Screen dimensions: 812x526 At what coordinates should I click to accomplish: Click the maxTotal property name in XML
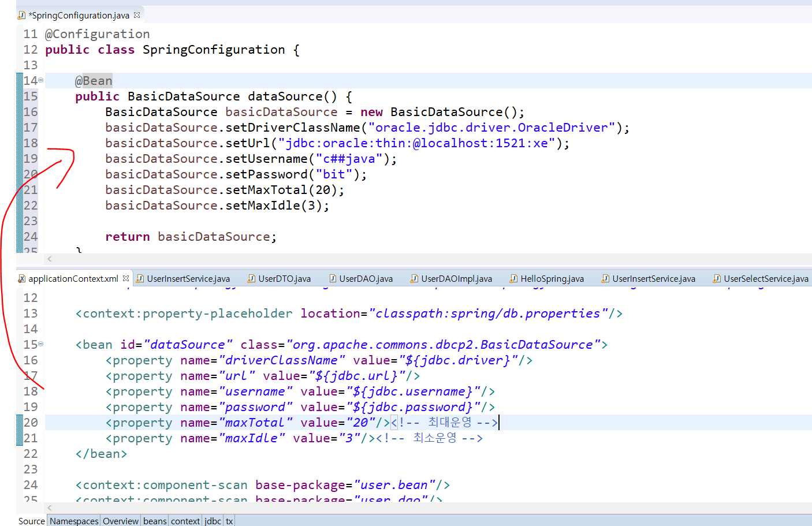pyautogui.click(x=255, y=423)
